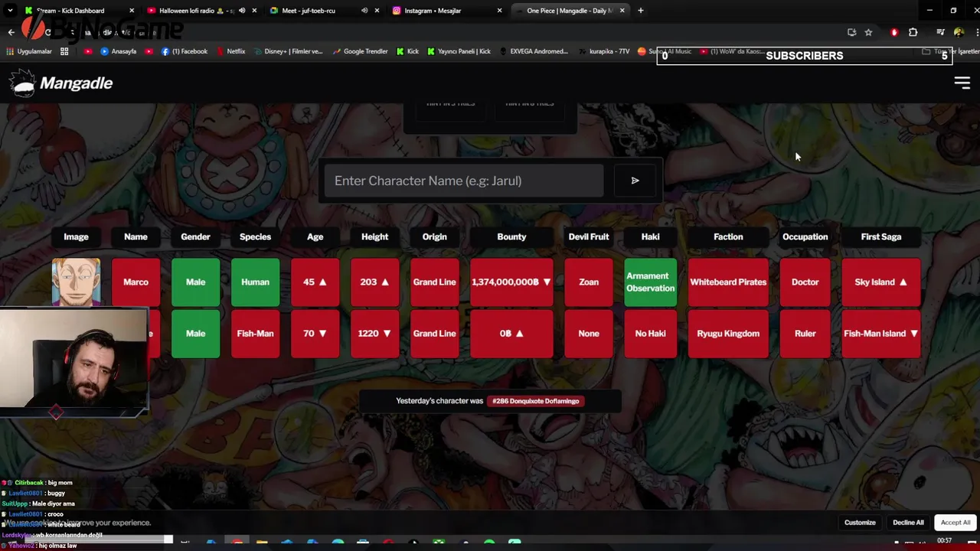
Task: Close the Stream - Kick Dashboard tab
Action: coord(132,11)
